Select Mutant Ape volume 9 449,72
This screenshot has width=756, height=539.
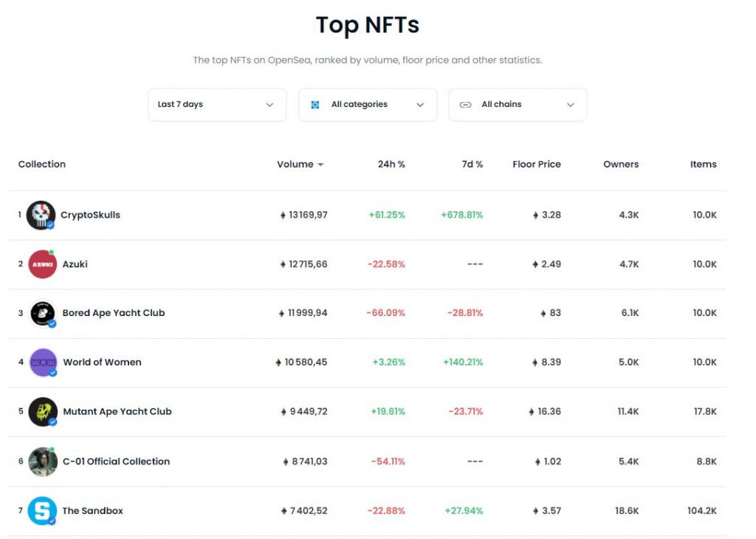309,412
